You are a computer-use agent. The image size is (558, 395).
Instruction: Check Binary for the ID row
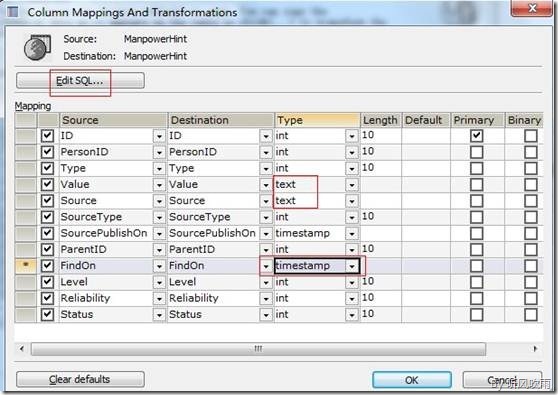(x=531, y=136)
